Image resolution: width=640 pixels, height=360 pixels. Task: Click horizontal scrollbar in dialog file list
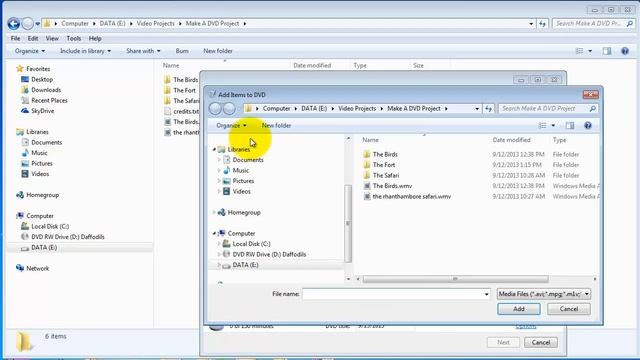(455, 279)
